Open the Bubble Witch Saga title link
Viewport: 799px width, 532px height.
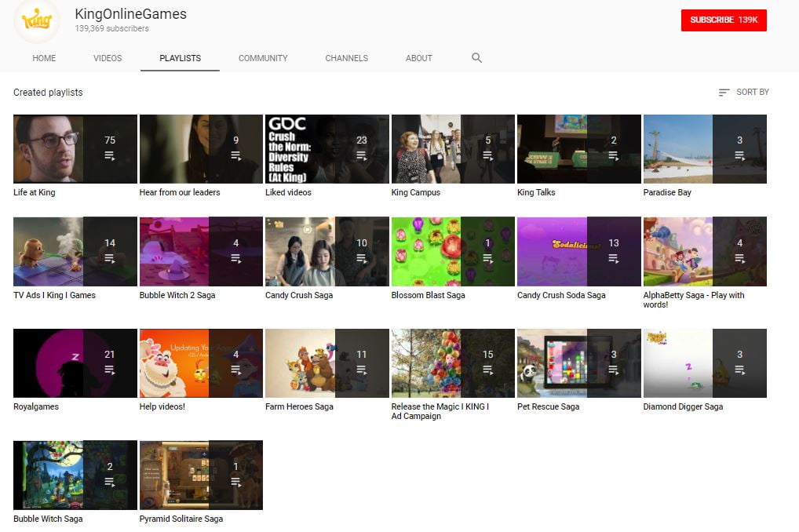click(x=48, y=519)
